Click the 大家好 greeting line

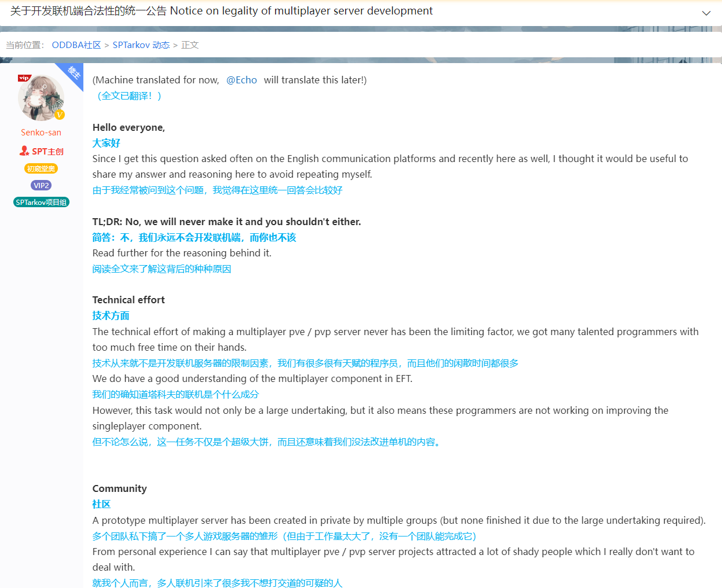[106, 143]
